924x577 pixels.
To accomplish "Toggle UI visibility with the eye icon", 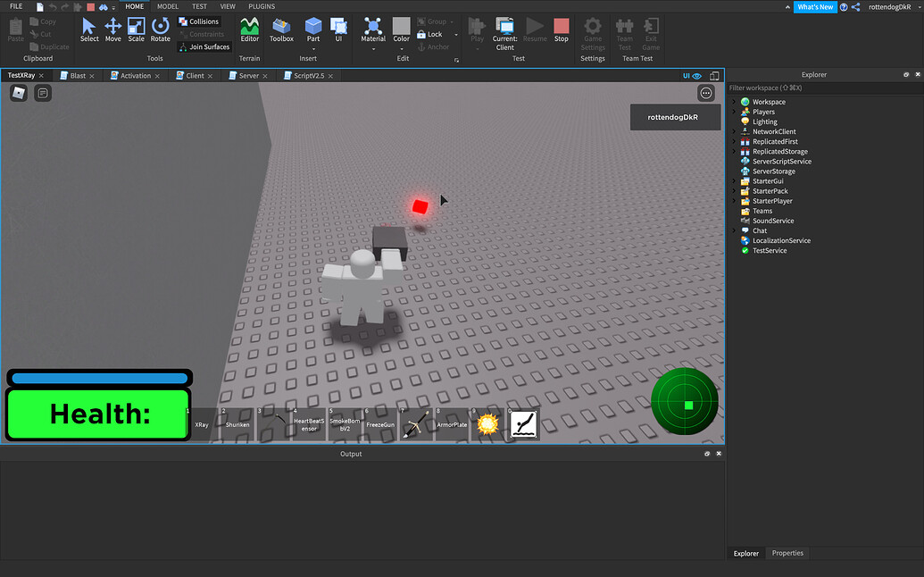I will 696,77.
